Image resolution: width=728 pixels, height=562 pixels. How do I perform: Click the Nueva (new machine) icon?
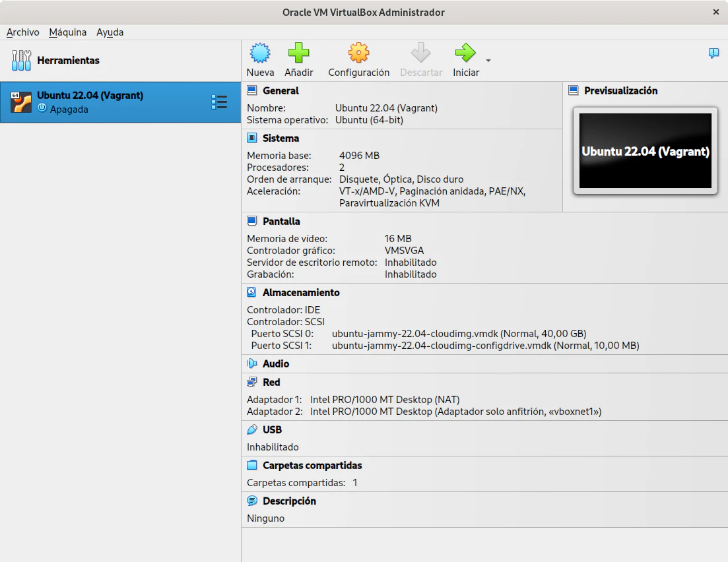coord(260,53)
